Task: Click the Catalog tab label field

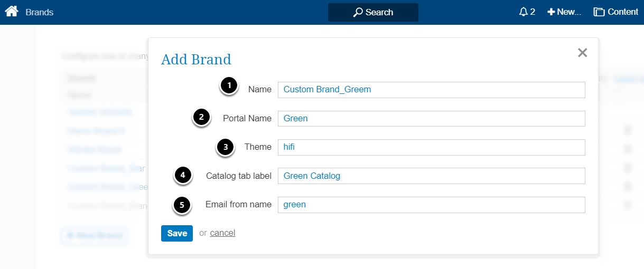Action: pos(431,176)
